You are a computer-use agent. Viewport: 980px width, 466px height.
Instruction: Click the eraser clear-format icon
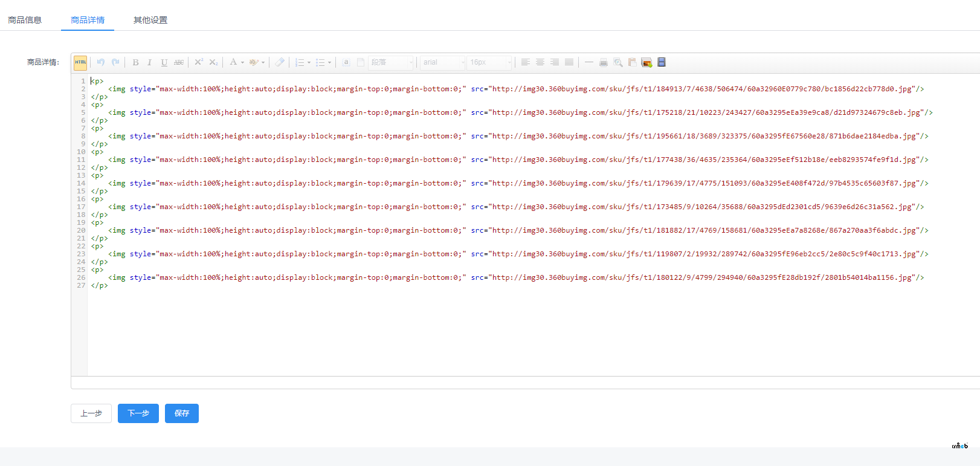pos(280,62)
